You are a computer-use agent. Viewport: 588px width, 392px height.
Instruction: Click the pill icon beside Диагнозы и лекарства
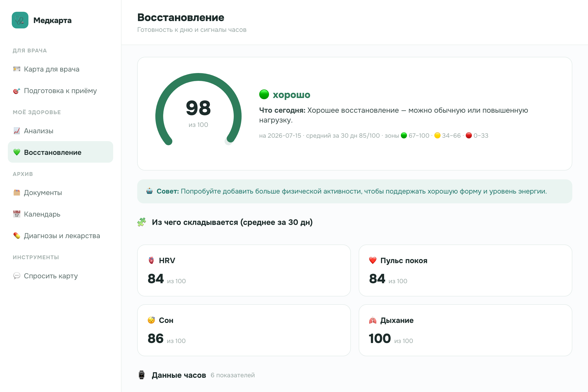click(17, 236)
